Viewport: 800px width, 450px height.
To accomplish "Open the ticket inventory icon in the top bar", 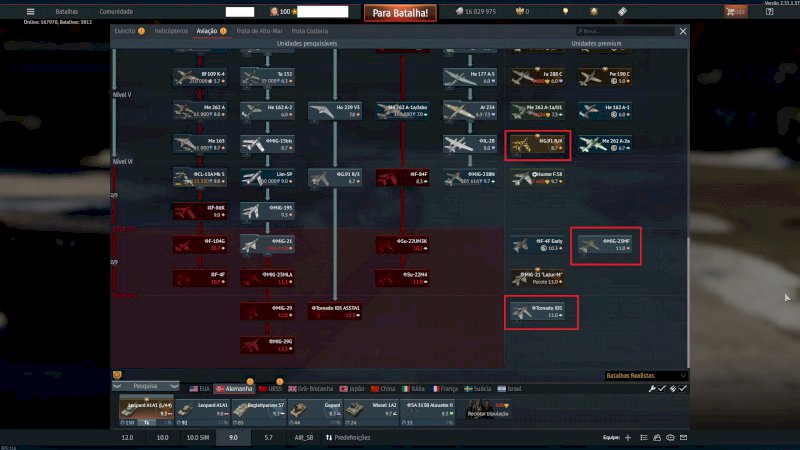I will [622, 11].
